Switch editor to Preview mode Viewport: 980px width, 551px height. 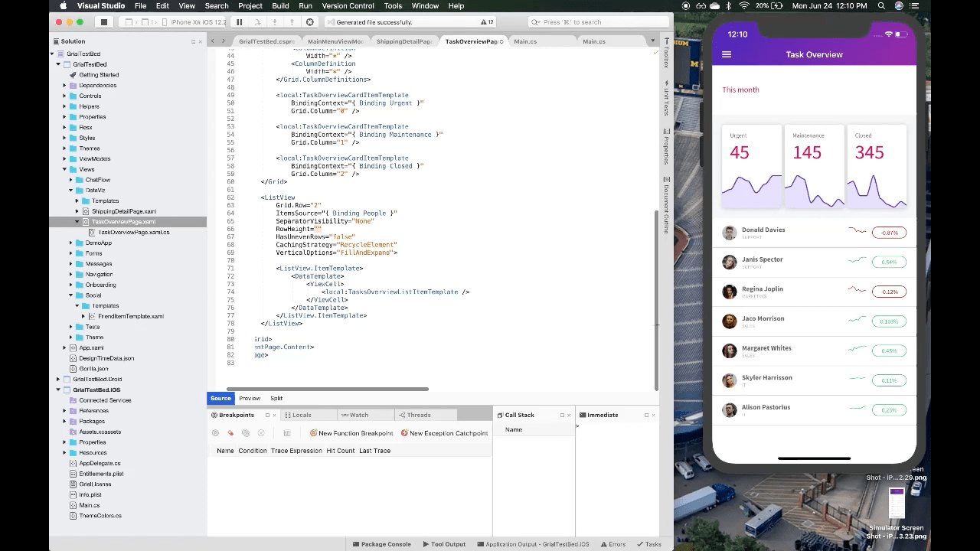pyautogui.click(x=249, y=398)
